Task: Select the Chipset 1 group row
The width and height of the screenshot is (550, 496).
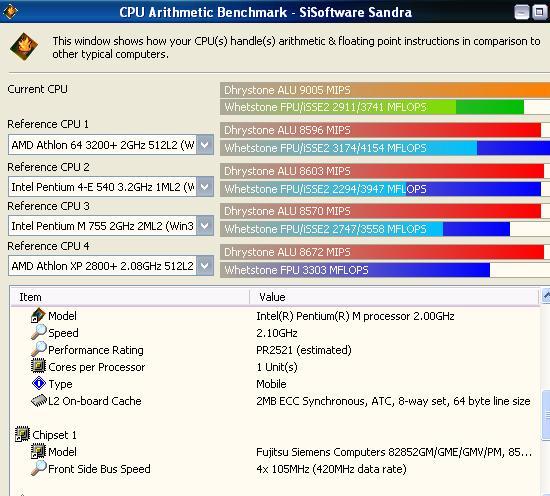Action: pyautogui.click(x=54, y=435)
